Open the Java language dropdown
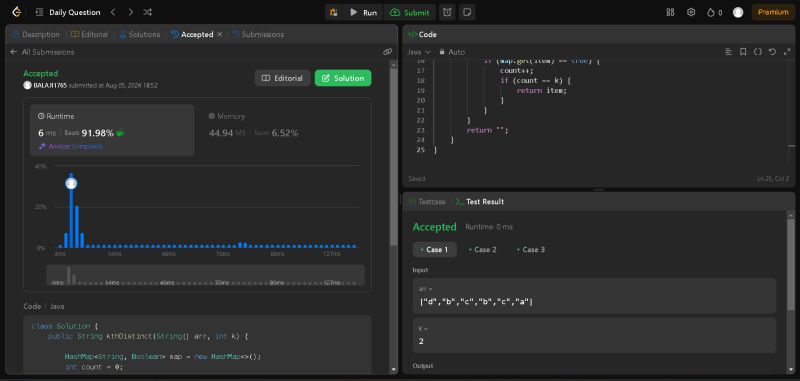This screenshot has width=800, height=381. tap(419, 52)
